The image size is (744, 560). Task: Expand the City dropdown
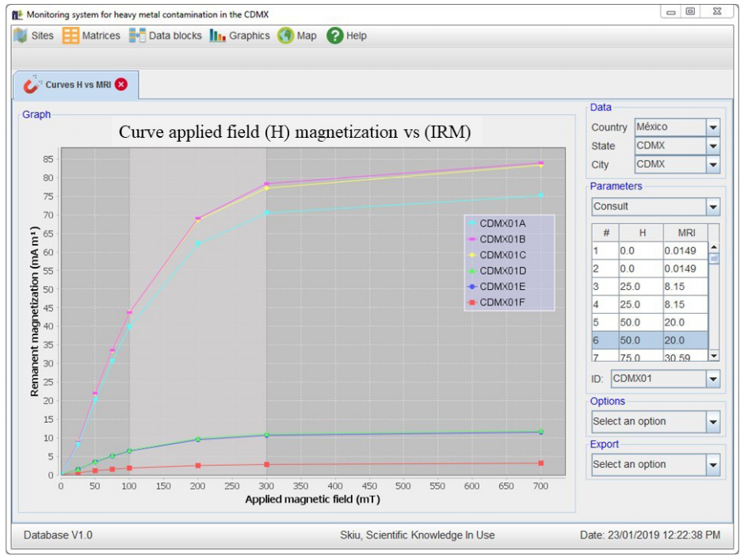click(713, 165)
